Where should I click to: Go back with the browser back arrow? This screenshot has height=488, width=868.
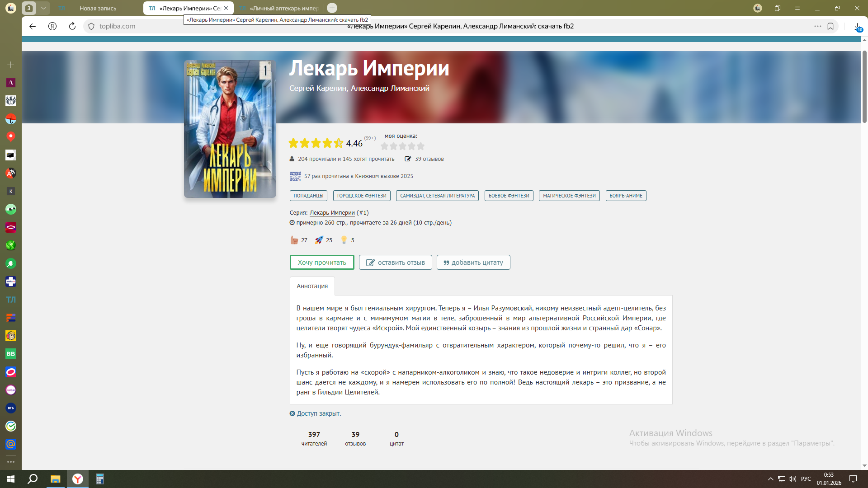click(x=33, y=26)
